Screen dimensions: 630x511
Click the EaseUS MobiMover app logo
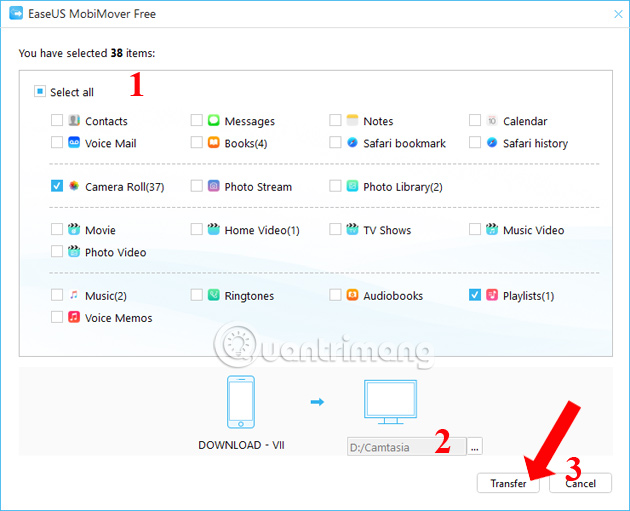16,13
